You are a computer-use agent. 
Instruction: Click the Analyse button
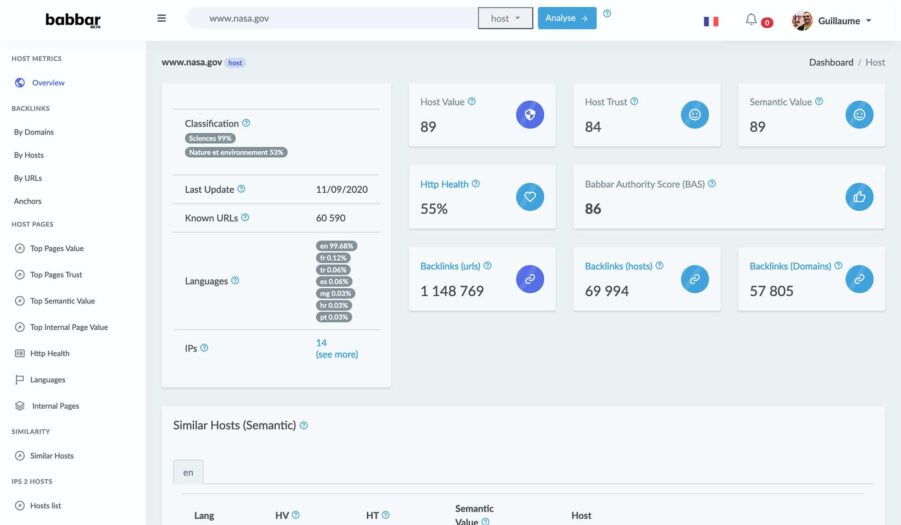click(567, 18)
